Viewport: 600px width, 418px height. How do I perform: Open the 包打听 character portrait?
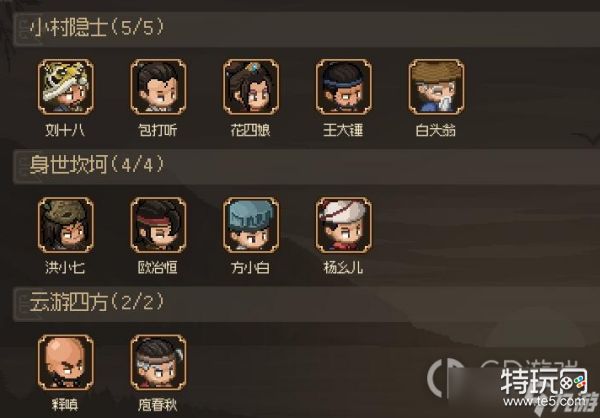[x=158, y=87]
